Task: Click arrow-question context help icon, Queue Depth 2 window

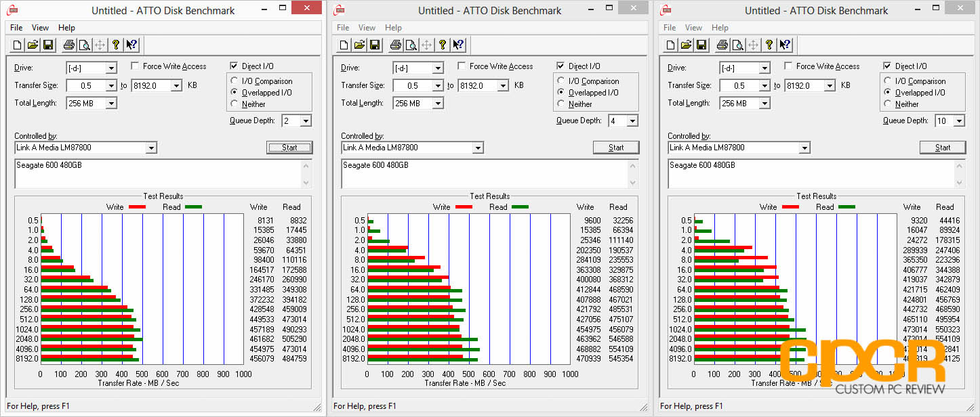Action: pyautogui.click(x=131, y=45)
